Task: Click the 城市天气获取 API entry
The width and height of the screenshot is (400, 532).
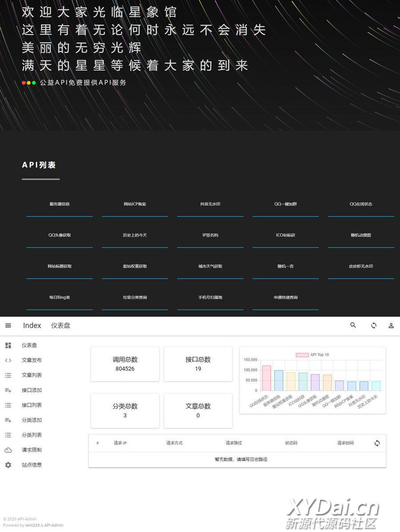Action: pos(210,266)
